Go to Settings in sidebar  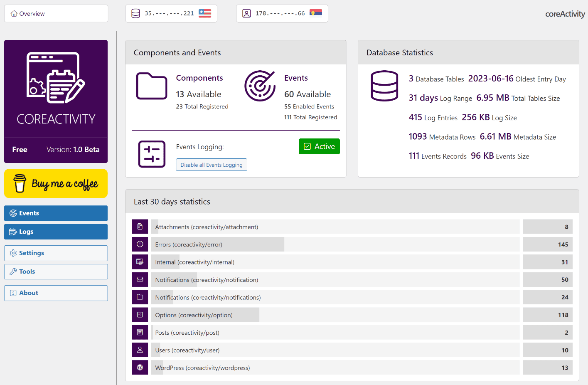pyautogui.click(x=56, y=253)
